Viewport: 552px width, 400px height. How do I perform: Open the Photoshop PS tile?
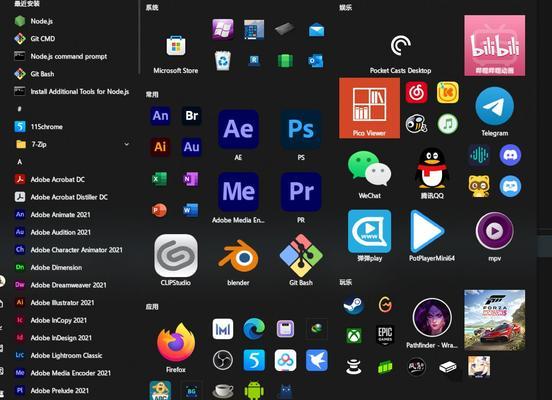[301, 134]
